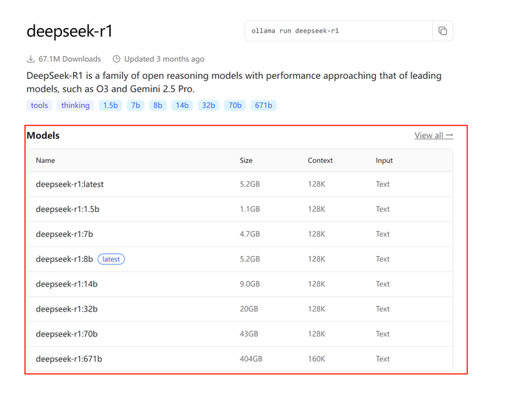This screenshot has height=400, width=532.
Task: Click the 404GB size value
Action: click(x=251, y=359)
